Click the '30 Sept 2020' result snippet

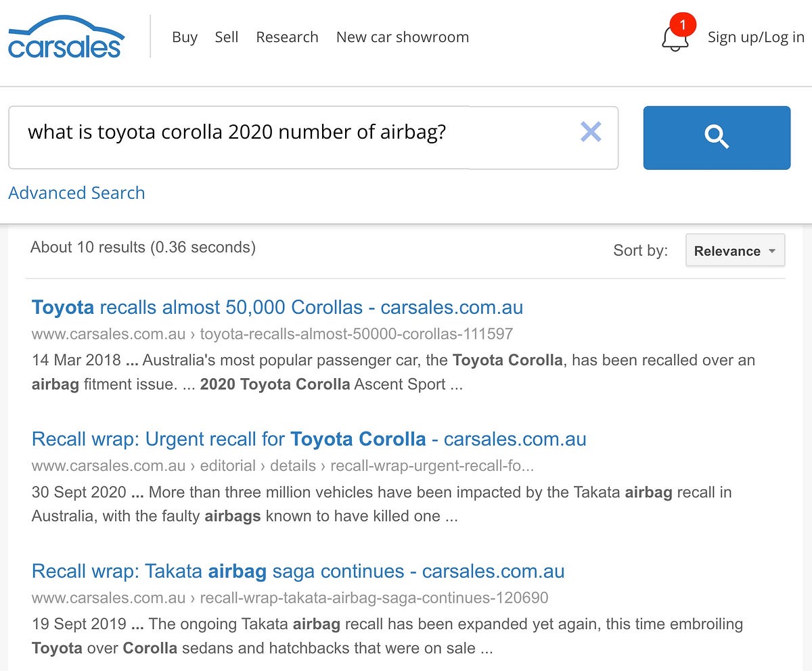point(382,504)
